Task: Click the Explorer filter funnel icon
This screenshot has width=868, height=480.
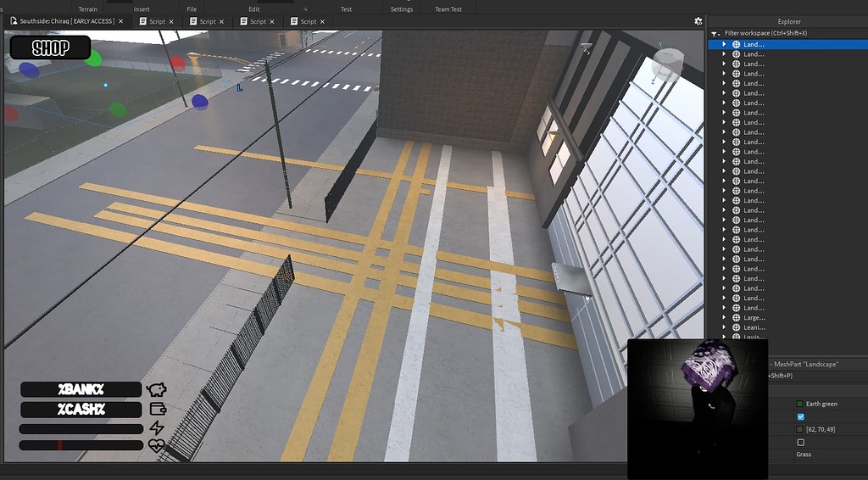Action: [715, 34]
